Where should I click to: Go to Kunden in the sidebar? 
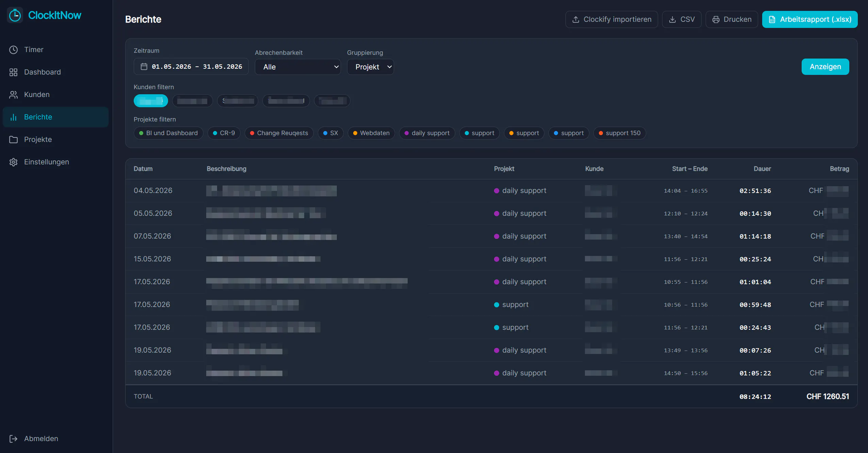55,95
